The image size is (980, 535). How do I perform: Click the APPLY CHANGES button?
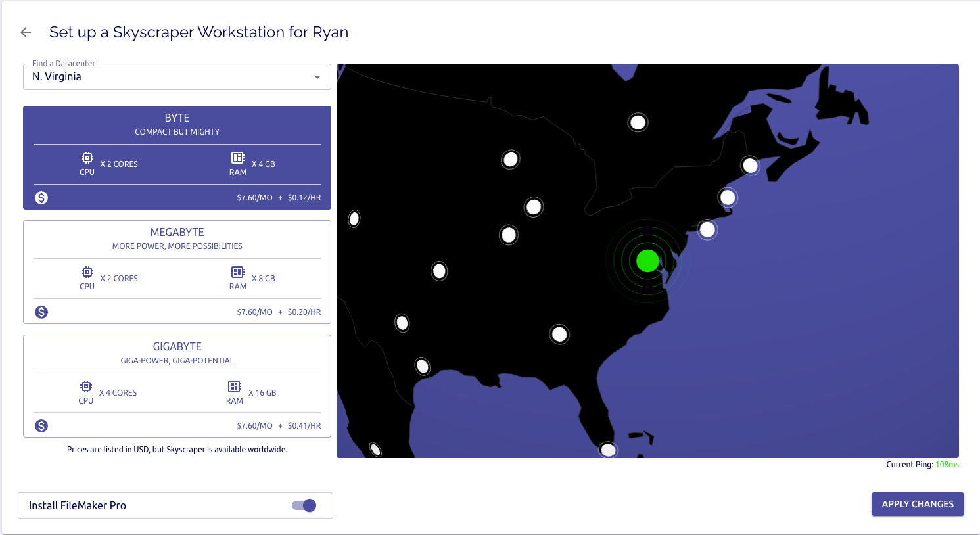918,504
